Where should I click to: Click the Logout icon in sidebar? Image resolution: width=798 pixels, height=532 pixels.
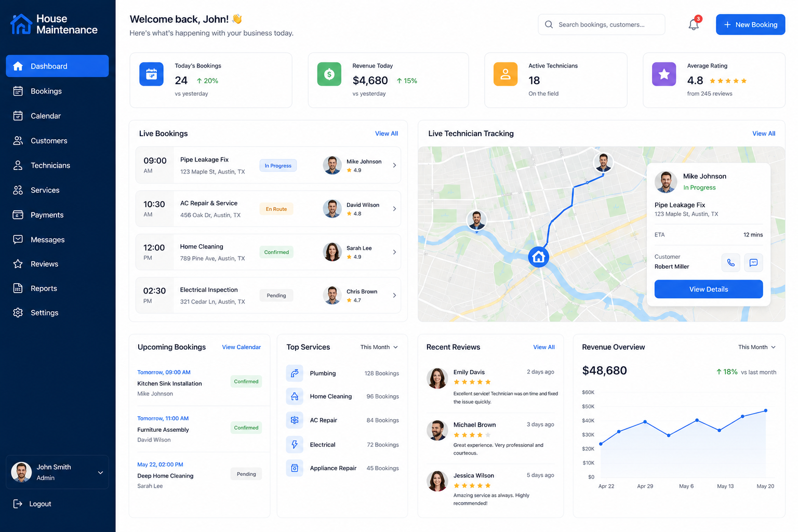tap(18, 503)
